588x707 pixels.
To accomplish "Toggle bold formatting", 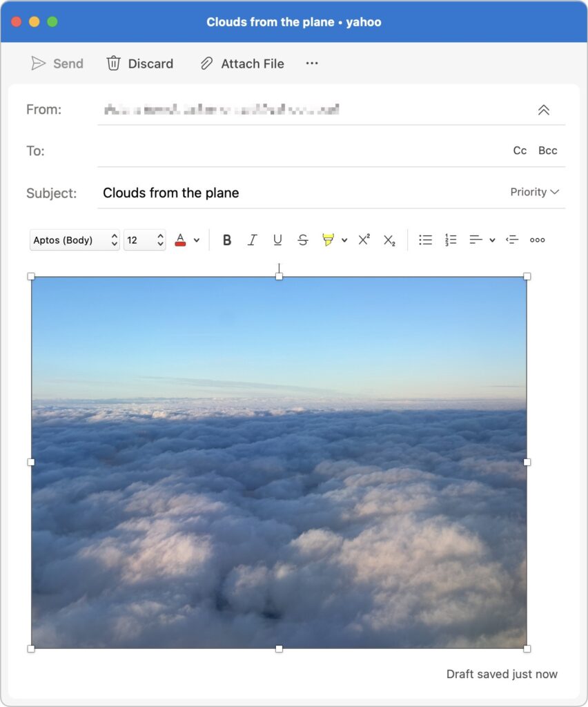I will click(x=227, y=240).
